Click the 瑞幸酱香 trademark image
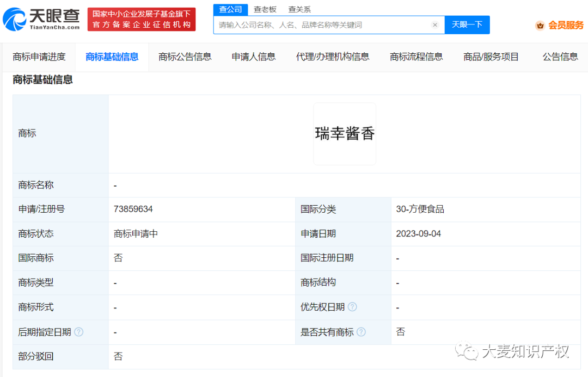This screenshot has height=377, width=588. tap(344, 133)
